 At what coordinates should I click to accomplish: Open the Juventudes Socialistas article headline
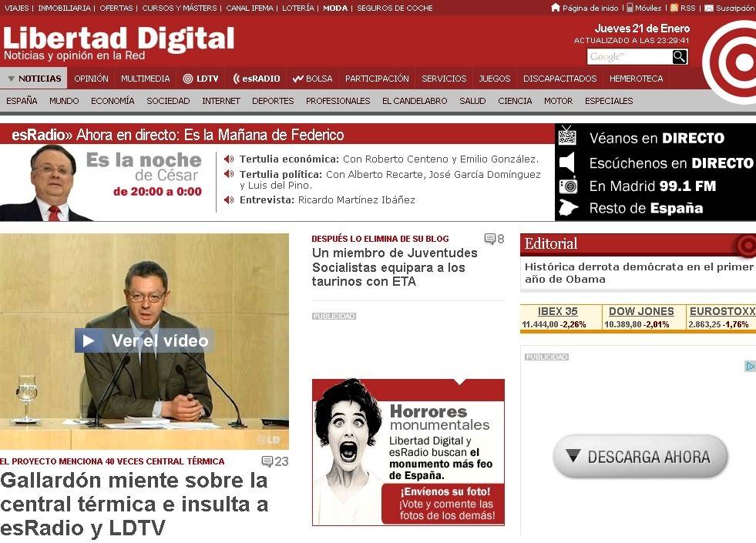[x=395, y=267]
